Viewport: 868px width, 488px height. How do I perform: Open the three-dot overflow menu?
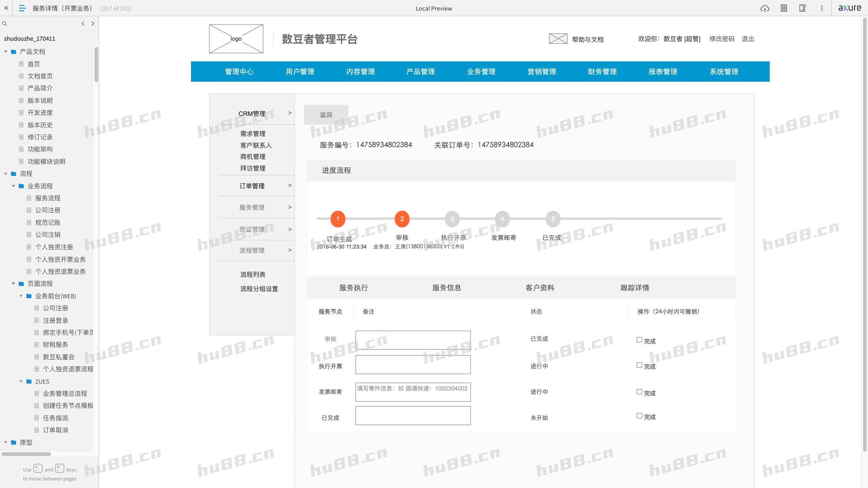pyautogui.click(x=822, y=8)
